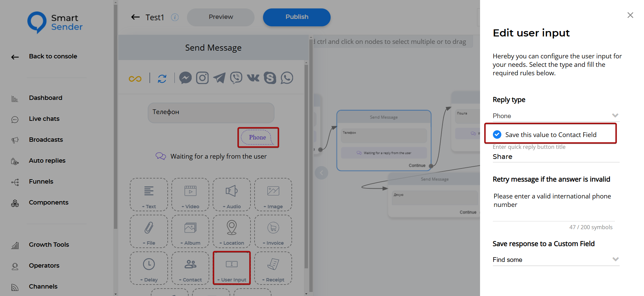Click the Publish button
This screenshot has width=644, height=296.
pos(297,17)
